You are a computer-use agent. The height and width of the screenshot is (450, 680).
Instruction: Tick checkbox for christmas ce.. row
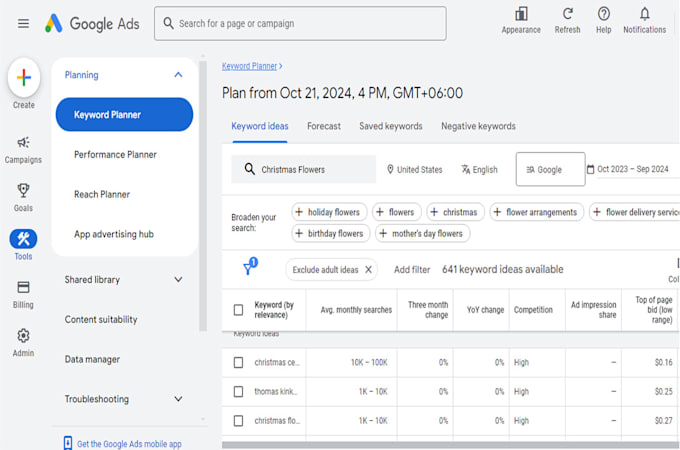click(x=238, y=362)
